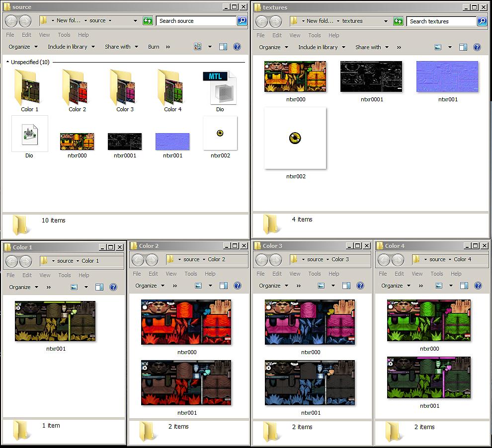Click the help icon in textures window toolbar
492x448 pixels.
point(477,47)
